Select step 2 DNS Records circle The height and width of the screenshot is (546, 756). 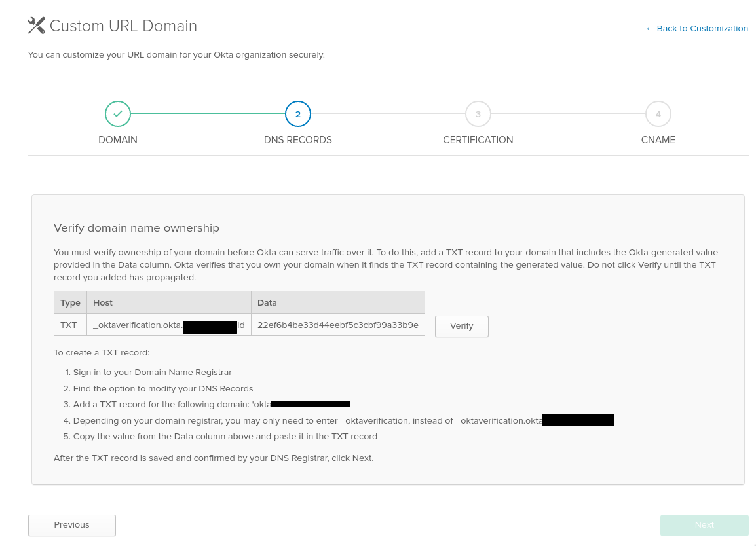[x=298, y=114]
